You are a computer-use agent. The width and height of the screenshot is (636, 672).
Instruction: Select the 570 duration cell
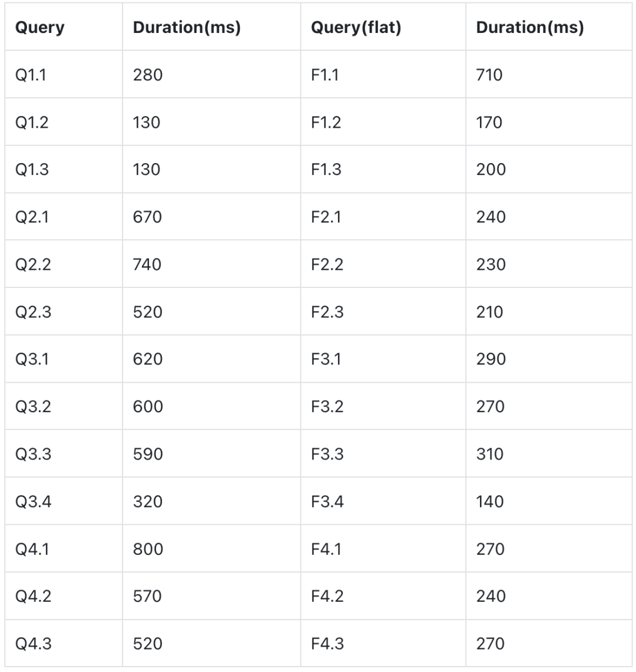tap(147, 596)
